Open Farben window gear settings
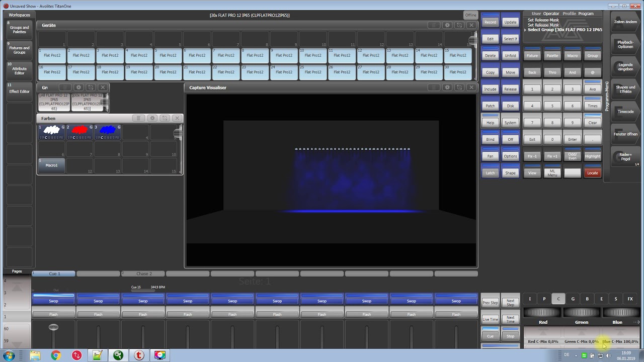 [152, 118]
